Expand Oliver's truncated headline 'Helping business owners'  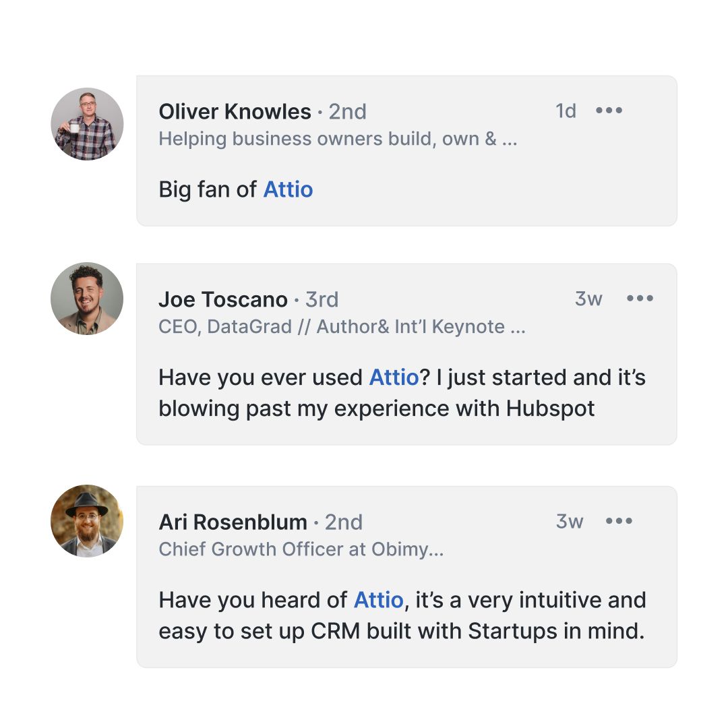(x=510, y=140)
